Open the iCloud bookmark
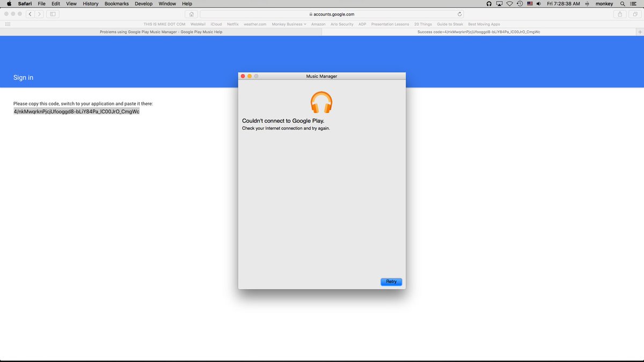This screenshot has height=362, width=644. (x=216, y=24)
